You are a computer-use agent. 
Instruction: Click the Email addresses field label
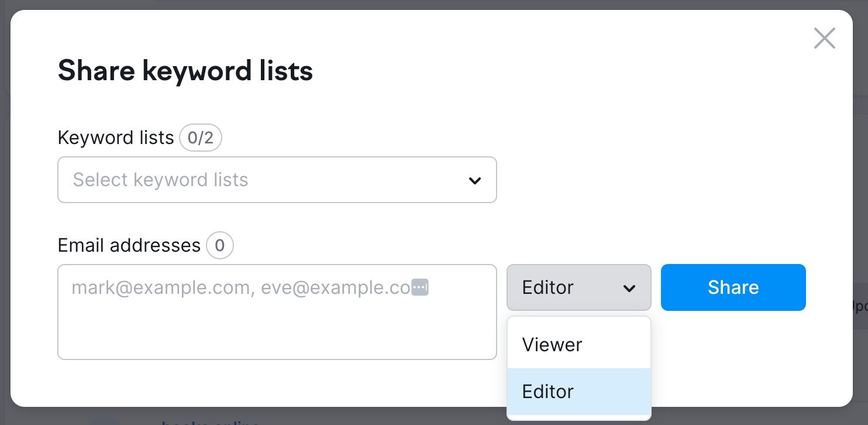pos(129,246)
